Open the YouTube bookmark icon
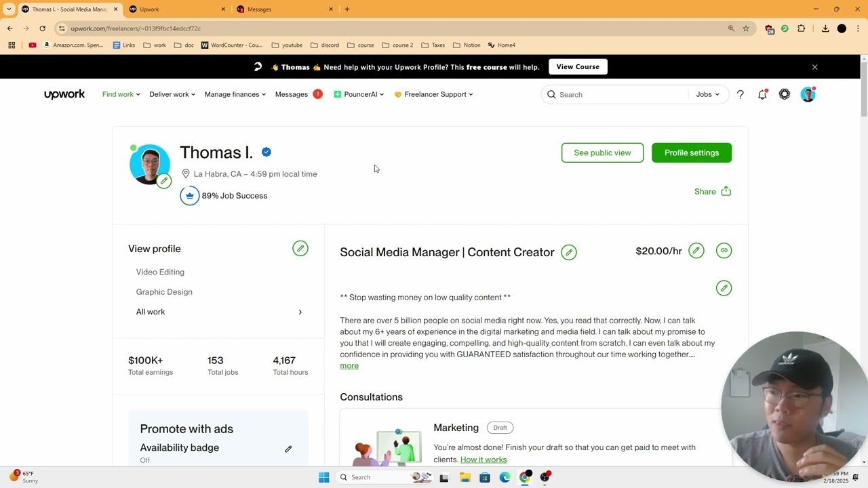This screenshot has width=868, height=488. [x=33, y=45]
